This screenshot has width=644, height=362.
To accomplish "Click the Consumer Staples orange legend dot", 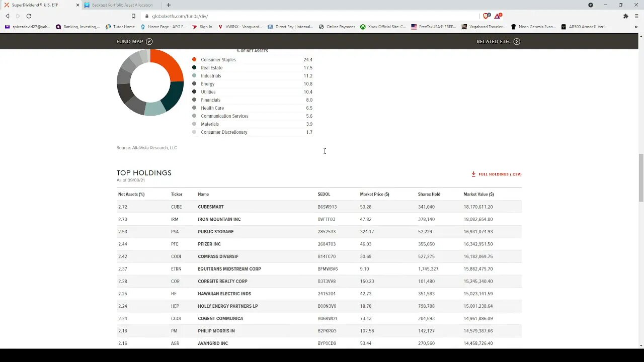I will click(194, 60).
